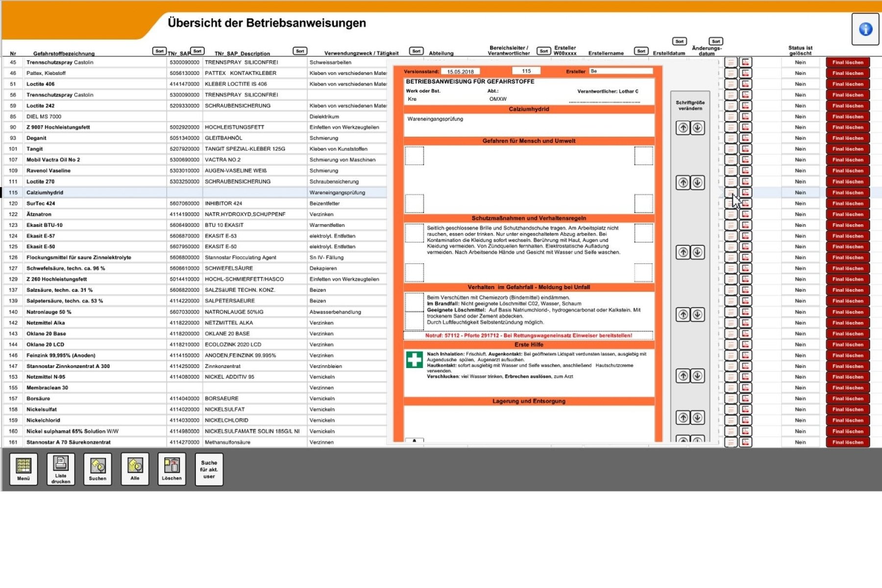Open red PDF icon for row 59 Loctite 242

tap(745, 105)
